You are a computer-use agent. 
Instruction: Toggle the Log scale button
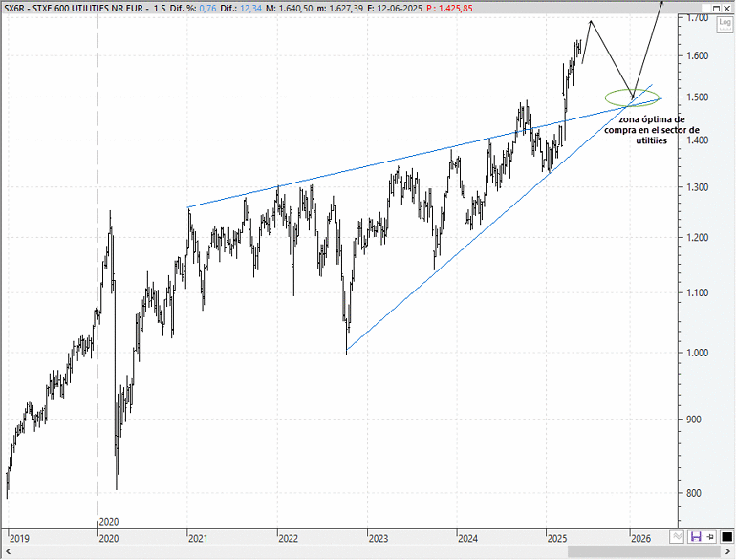(725, 25)
